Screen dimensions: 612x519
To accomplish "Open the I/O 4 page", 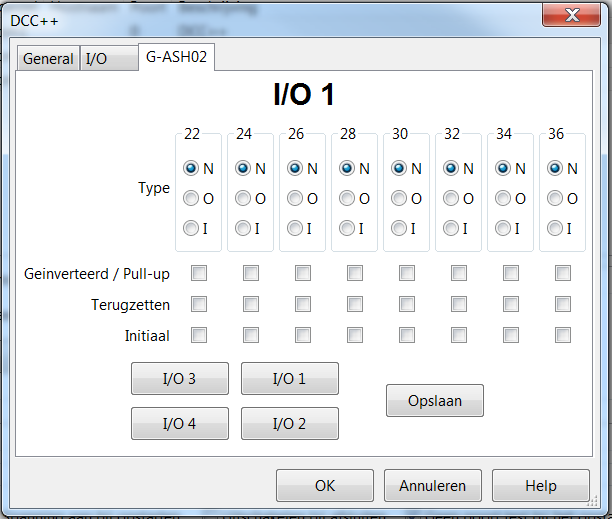I will point(180,424).
